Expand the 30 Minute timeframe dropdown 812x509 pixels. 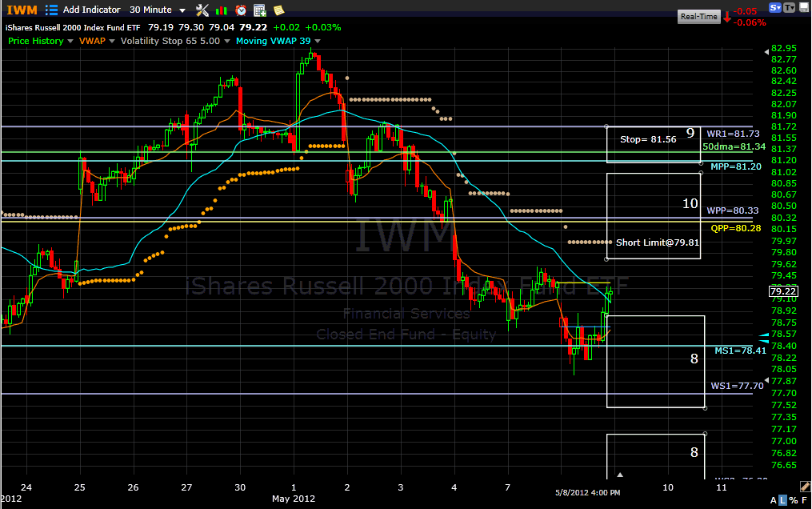[x=182, y=10]
